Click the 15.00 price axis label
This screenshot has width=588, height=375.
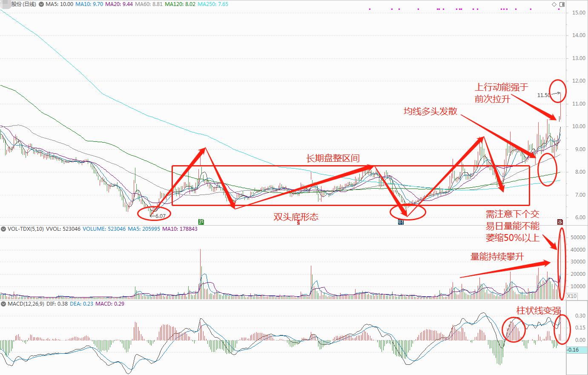click(x=578, y=13)
